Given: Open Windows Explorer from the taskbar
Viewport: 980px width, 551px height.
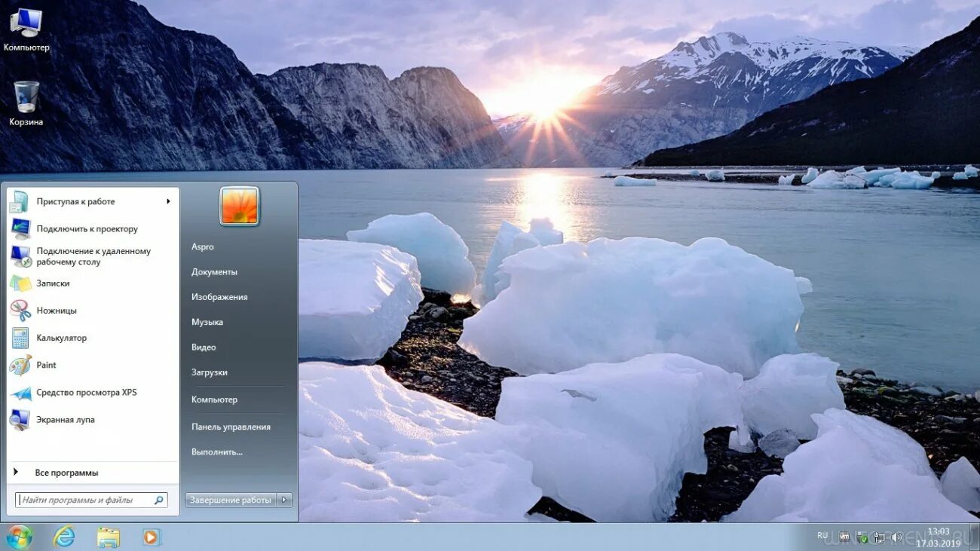Looking at the screenshot, I should [109, 537].
